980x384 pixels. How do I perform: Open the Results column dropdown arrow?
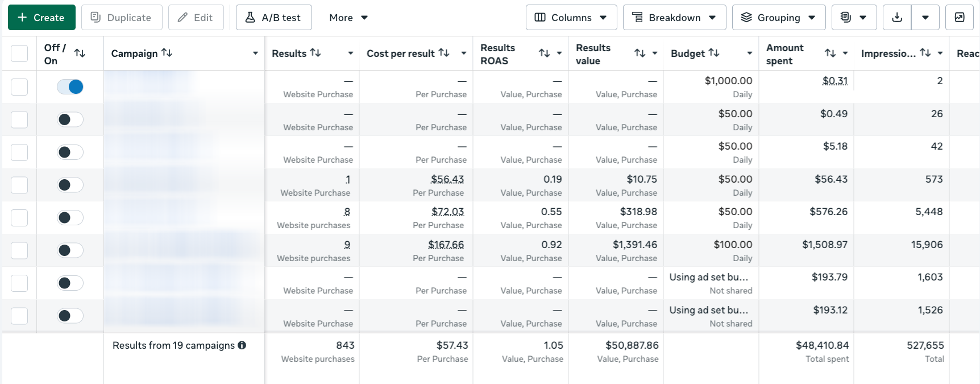click(351, 53)
